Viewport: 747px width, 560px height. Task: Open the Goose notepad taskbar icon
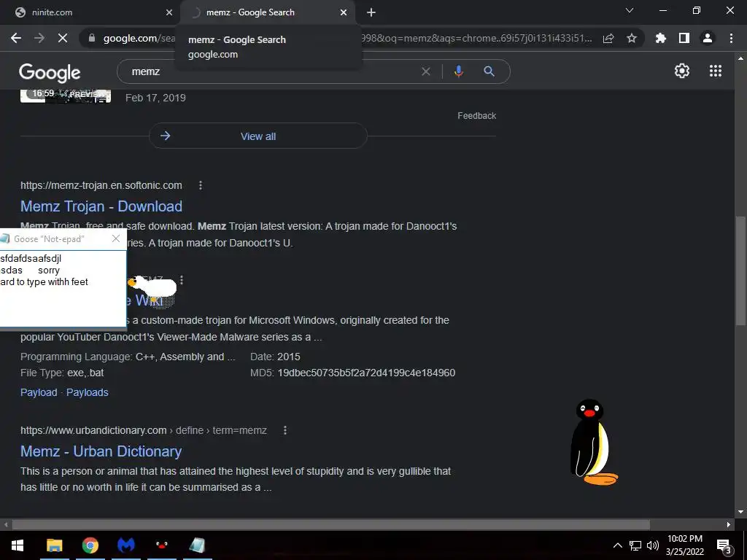point(197,545)
